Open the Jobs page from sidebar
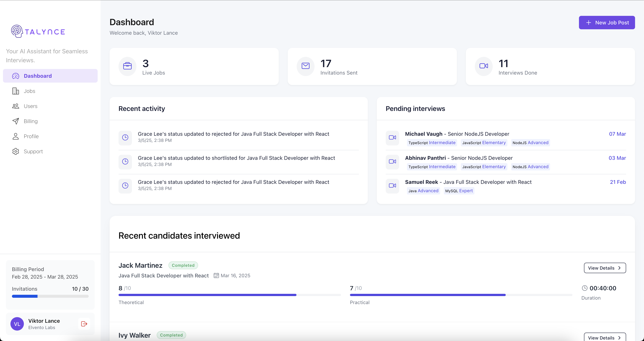644x341 pixels. coord(29,91)
